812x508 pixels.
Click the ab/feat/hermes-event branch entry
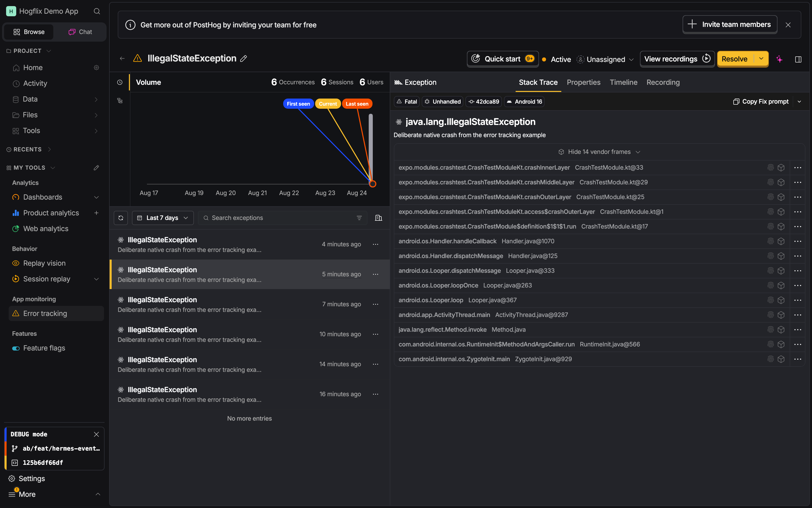pos(56,448)
